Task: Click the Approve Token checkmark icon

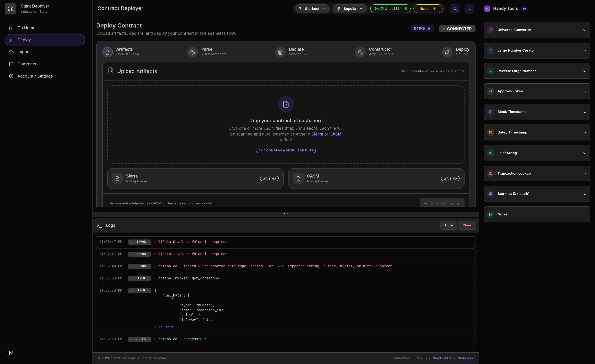Action: 491,91
